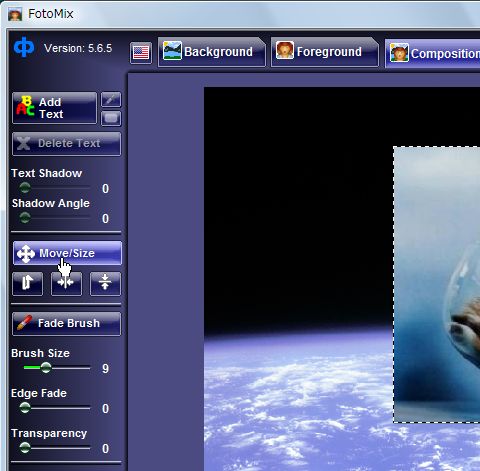Switch to the Foreground tab
Screen dimensions: 480x471
pyautogui.click(x=324, y=52)
